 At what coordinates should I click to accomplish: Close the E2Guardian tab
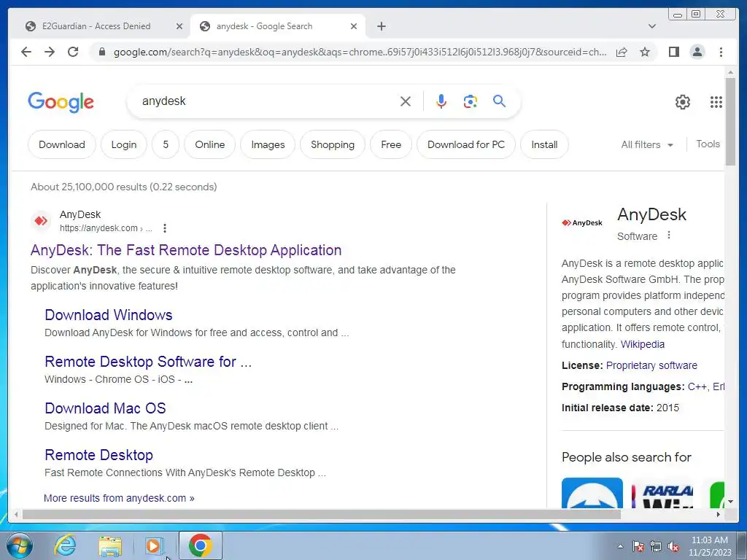179,26
